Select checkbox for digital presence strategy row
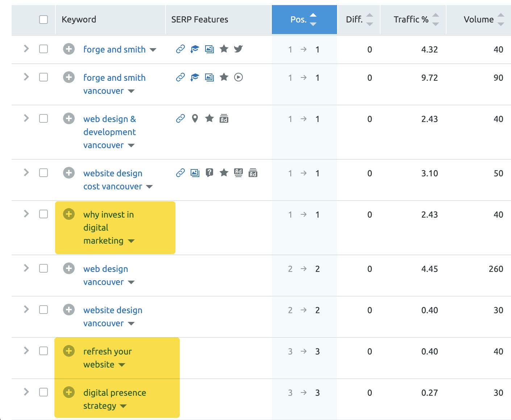The image size is (511, 420). [43, 392]
